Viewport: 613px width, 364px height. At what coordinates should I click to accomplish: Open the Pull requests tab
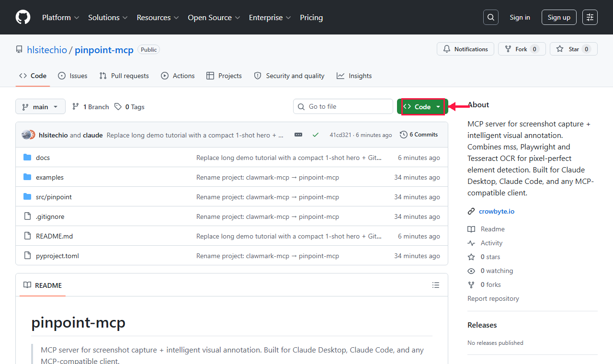click(124, 76)
